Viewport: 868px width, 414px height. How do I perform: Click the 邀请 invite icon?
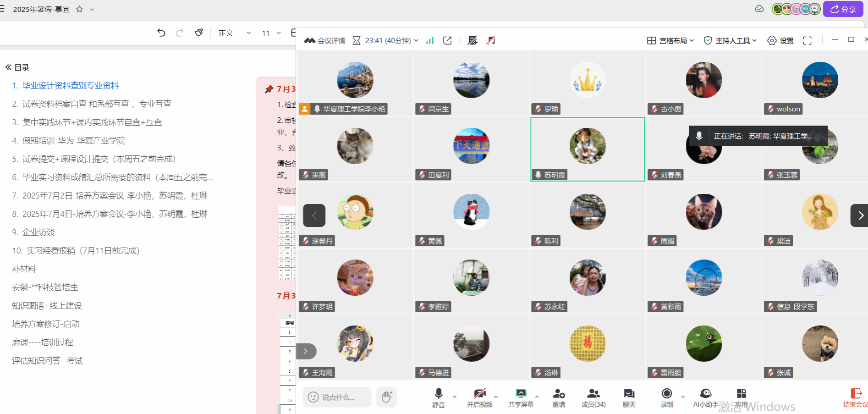(558, 397)
